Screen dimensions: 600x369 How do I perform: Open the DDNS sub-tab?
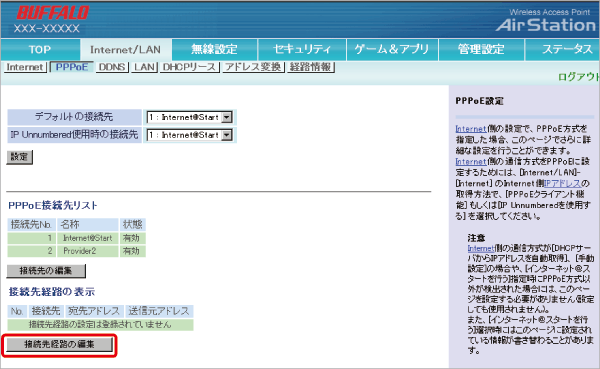pos(111,67)
